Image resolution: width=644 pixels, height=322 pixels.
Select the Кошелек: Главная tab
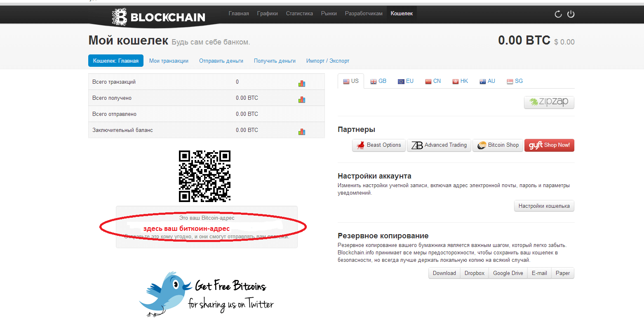coord(116,61)
